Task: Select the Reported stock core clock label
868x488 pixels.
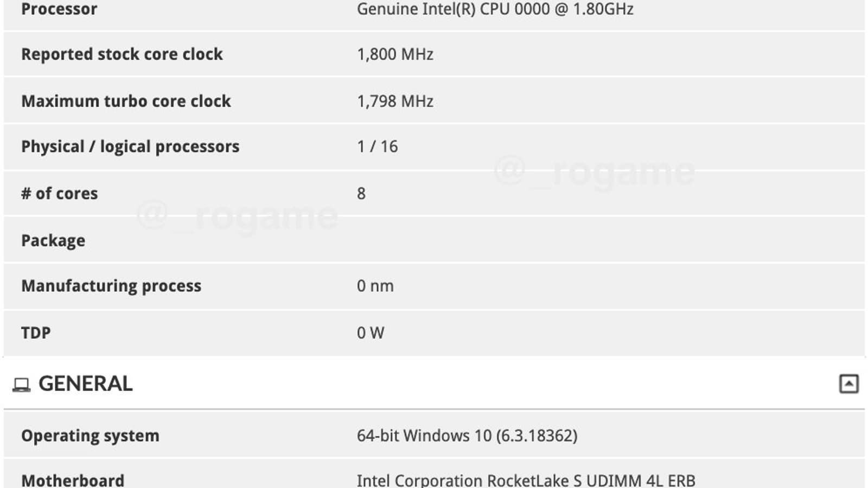Action: pyautogui.click(x=122, y=54)
